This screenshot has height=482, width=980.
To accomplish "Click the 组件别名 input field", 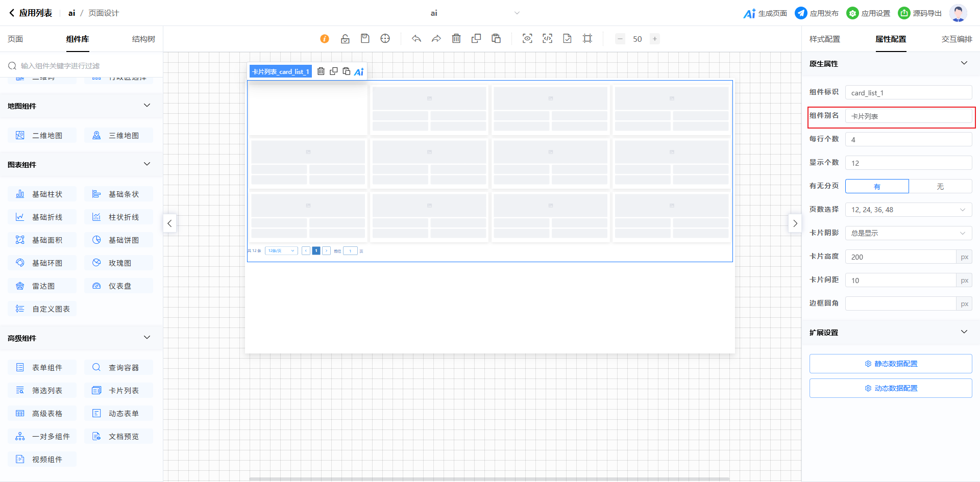I will [909, 116].
